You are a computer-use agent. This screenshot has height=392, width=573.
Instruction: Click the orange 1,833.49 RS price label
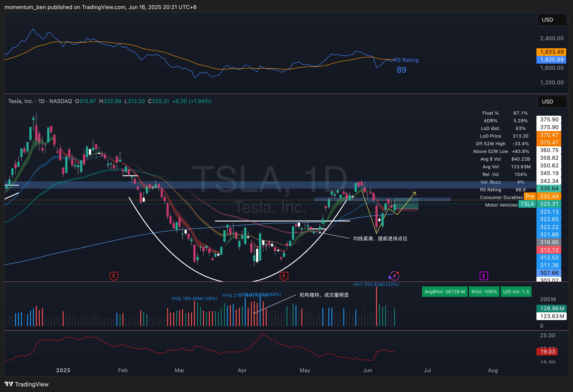pyautogui.click(x=552, y=52)
